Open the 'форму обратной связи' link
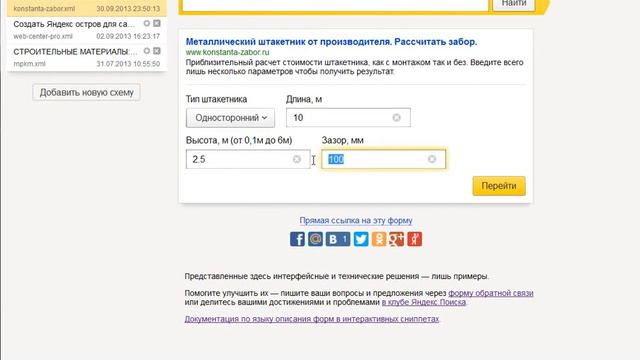Viewport: 640px width, 360px height. pyautogui.click(x=491, y=293)
